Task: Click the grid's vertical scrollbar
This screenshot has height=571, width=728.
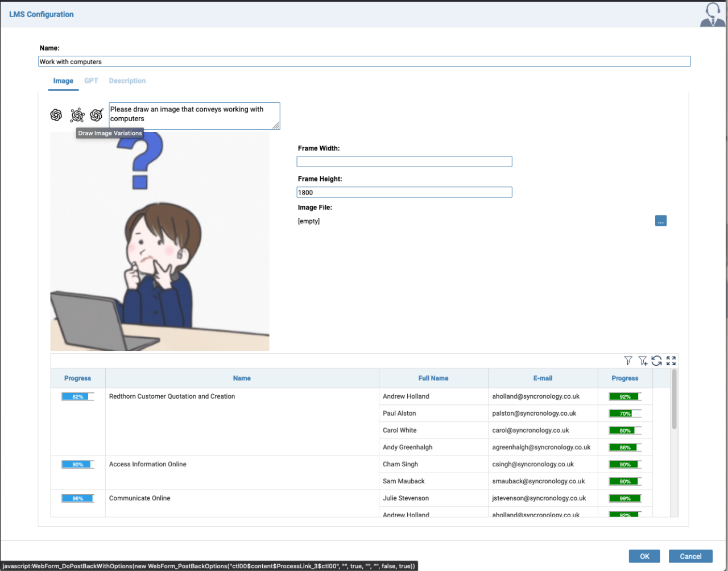Action: pos(675,399)
